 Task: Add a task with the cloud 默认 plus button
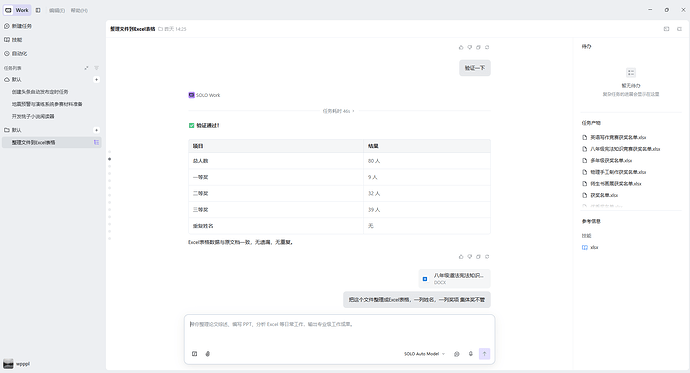pyautogui.click(x=96, y=80)
